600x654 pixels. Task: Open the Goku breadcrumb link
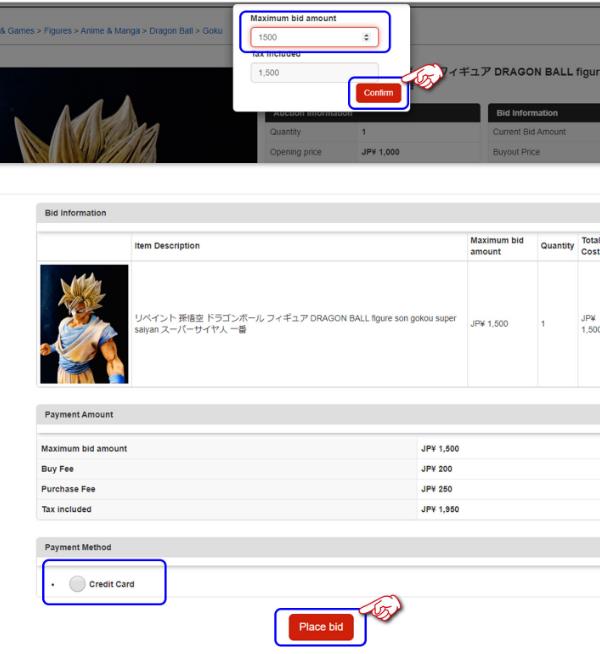(212, 31)
